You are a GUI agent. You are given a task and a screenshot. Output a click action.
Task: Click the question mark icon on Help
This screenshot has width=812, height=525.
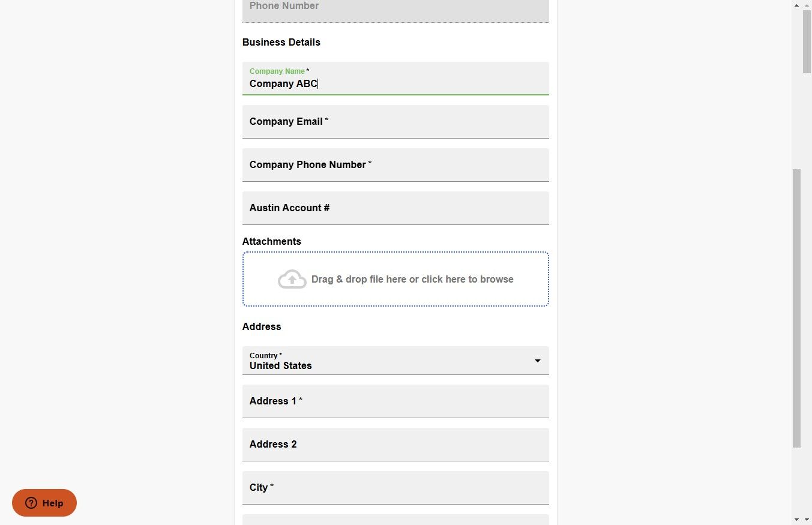pos(31,503)
